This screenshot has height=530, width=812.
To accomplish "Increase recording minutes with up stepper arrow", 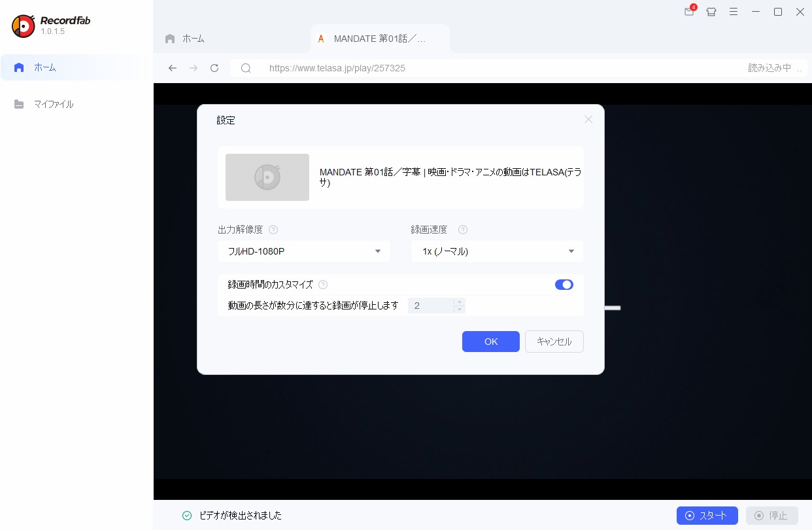I will [460, 302].
